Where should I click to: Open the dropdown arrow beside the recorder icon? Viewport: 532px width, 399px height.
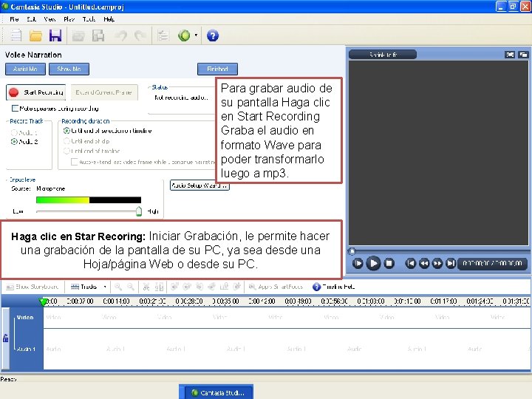[196, 35]
